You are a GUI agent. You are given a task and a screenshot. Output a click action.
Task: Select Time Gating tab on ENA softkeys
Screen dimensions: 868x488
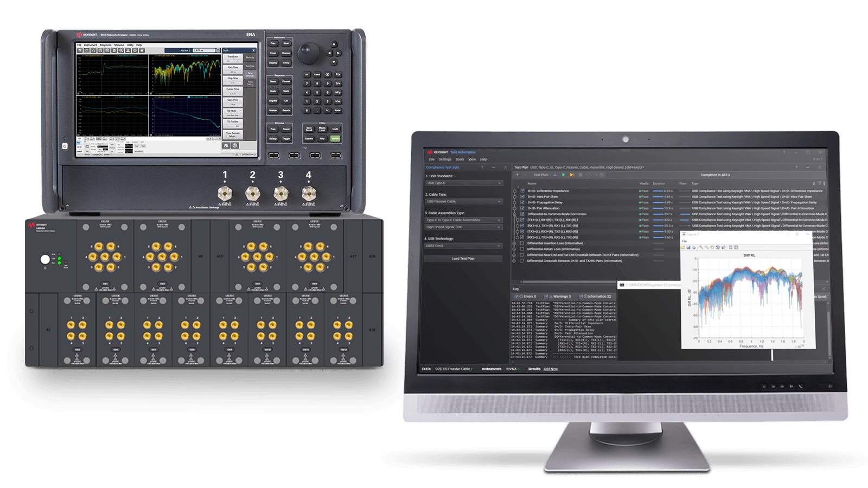tap(250, 83)
